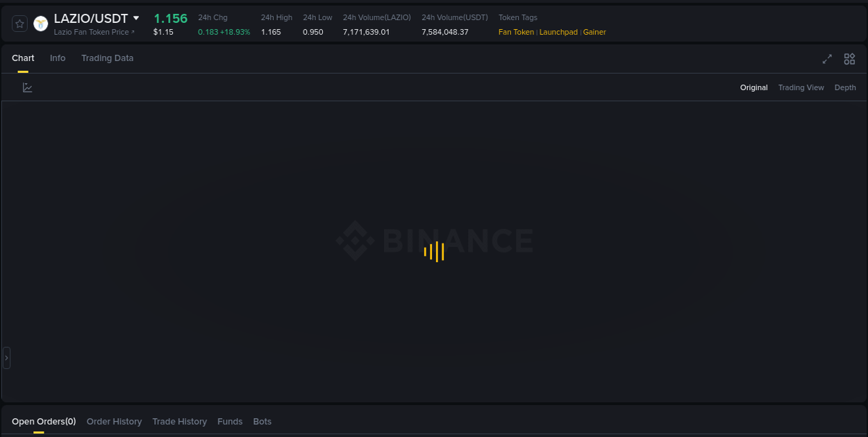Click the Launchpad tag link
868x437 pixels.
558,32
